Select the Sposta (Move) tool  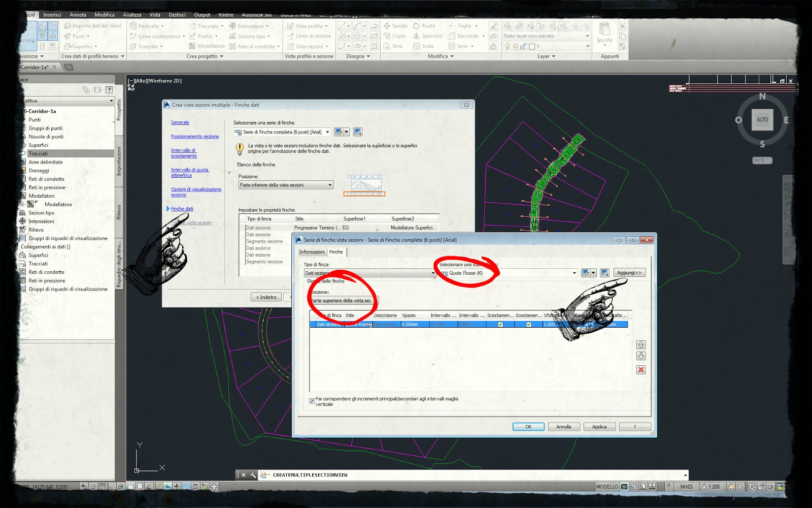(x=399, y=25)
